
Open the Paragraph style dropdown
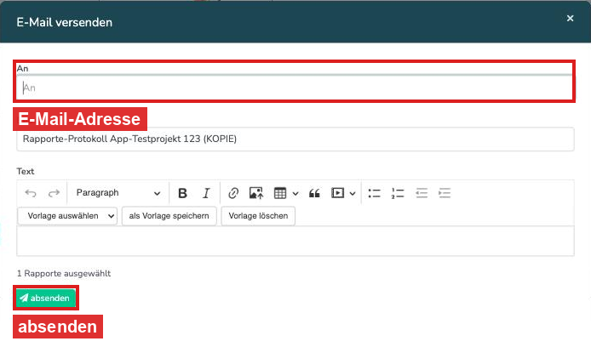tap(118, 193)
